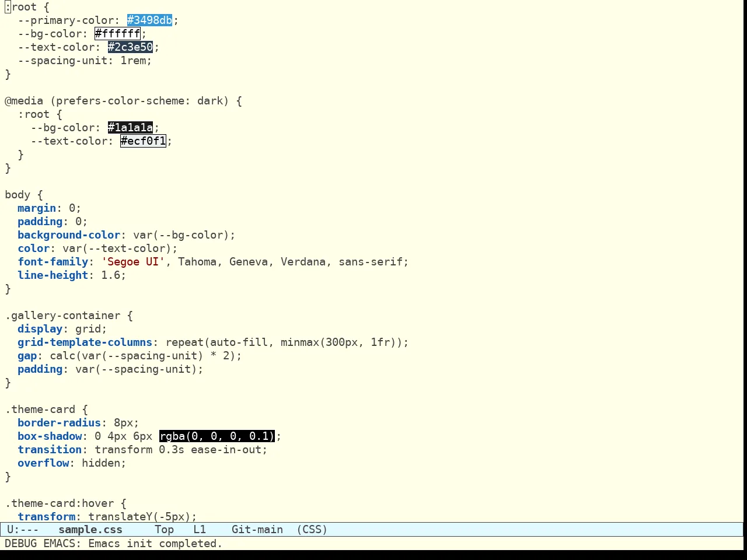
Task: Click the '.theme-card:hover {' selector line
Action: coord(65,503)
